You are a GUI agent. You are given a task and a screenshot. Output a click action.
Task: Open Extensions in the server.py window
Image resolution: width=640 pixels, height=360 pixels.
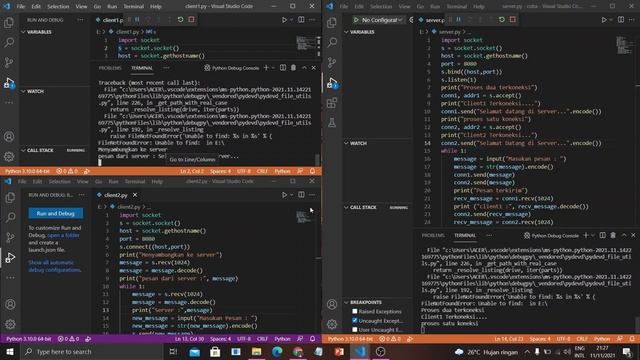332,102
